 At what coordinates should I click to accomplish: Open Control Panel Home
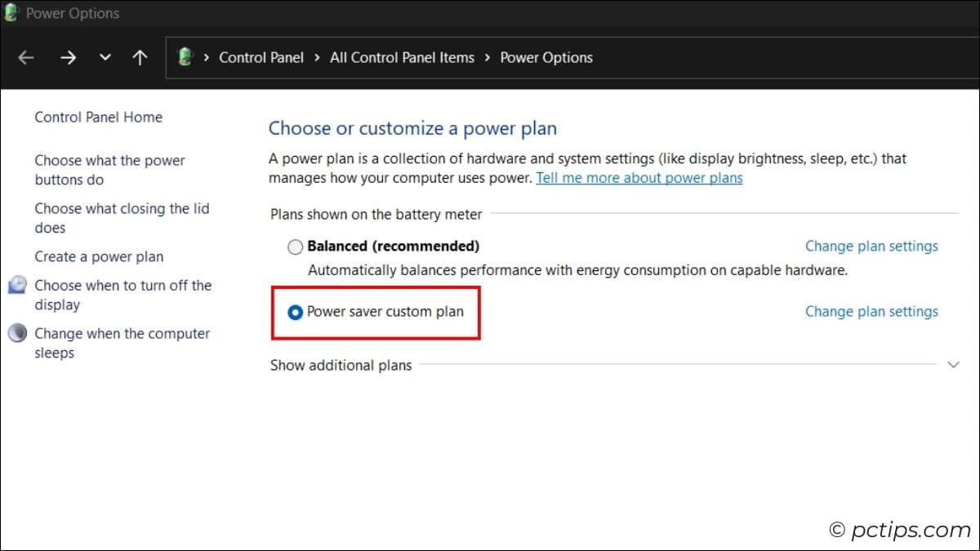tap(98, 117)
